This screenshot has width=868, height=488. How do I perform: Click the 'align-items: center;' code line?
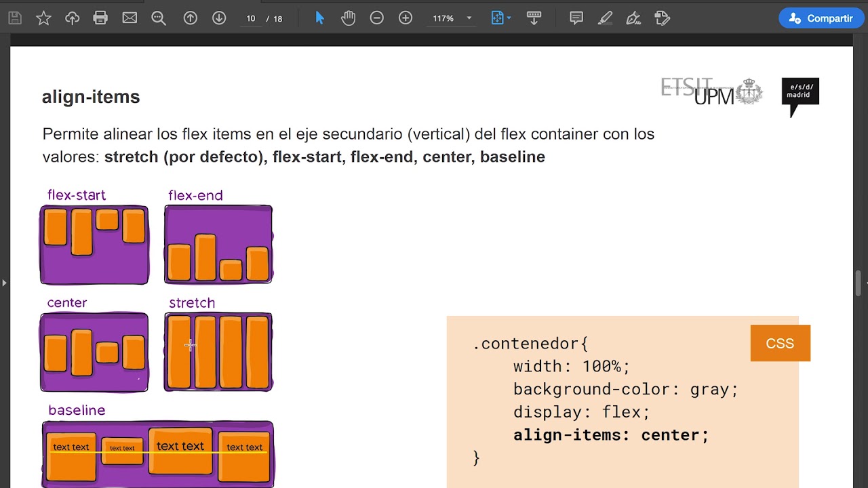(x=611, y=435)
